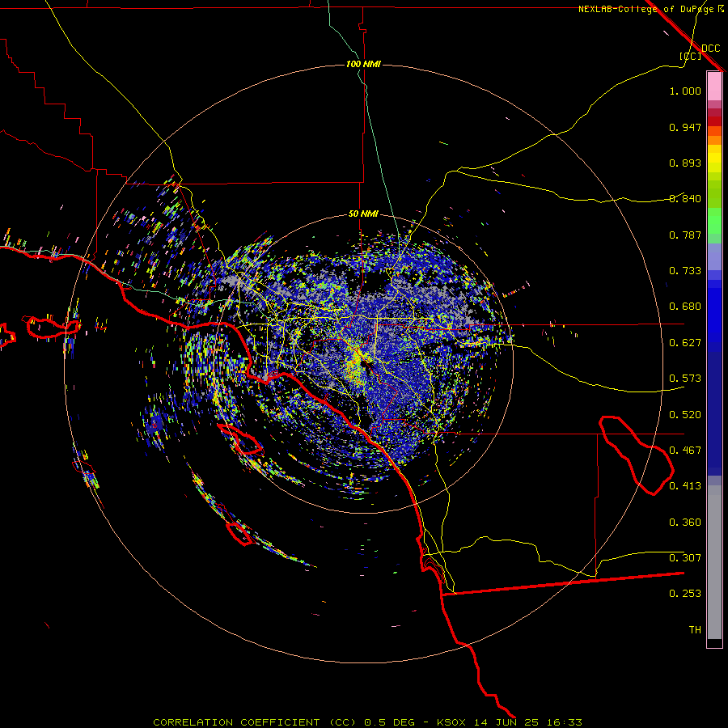Click the NEXLAB-College of DuPage credit text
728x728 pixels.
tap(645, 9)
